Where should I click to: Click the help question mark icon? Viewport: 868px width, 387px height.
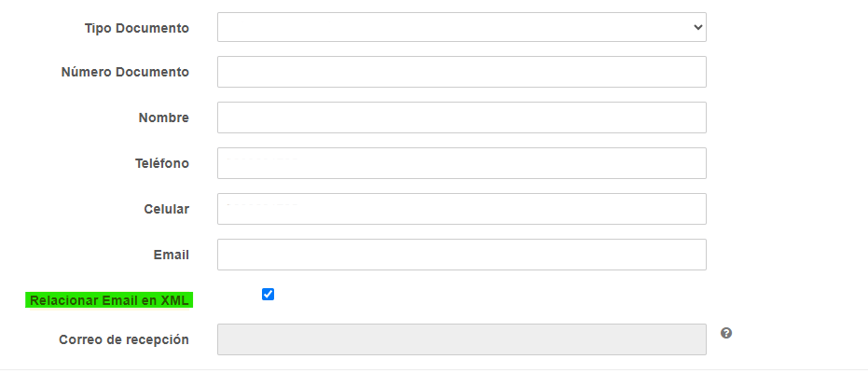[x=726, y=333]
